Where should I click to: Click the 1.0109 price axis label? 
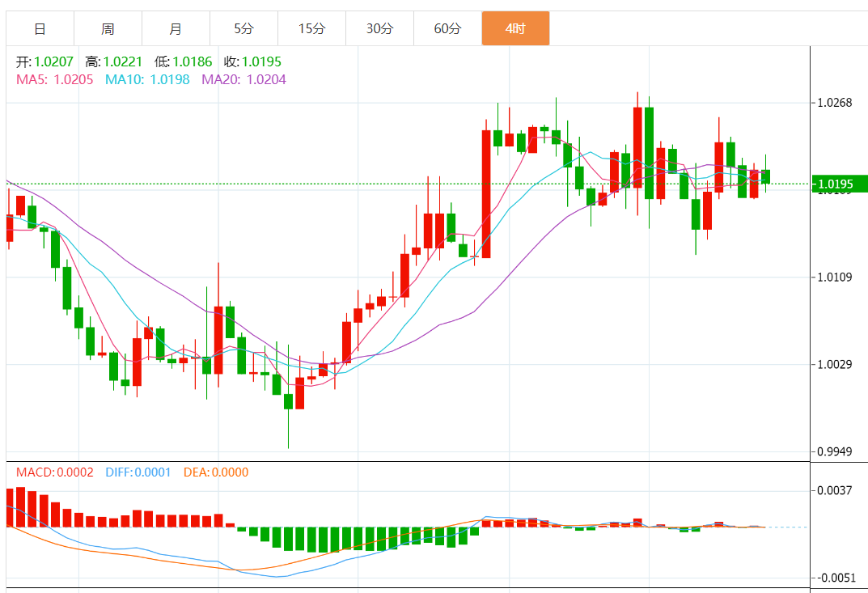click(835, 277)
